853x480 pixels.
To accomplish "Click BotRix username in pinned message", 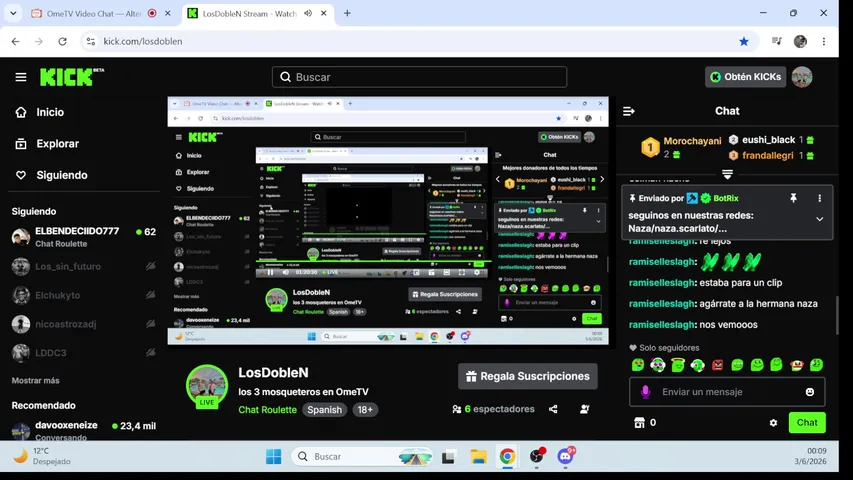I will (726, 198).
